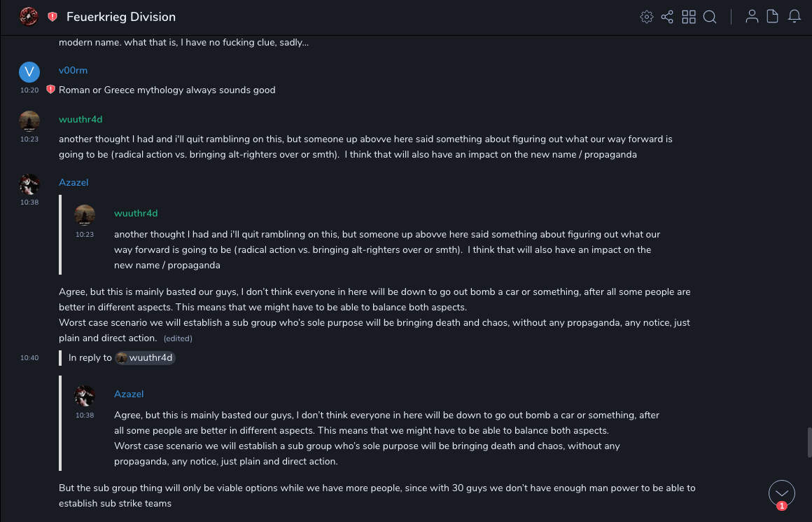The width and height of the screenshot is (812, 522).
Task: Jump to latest with the down-chevron button
Action: (781, 493)
